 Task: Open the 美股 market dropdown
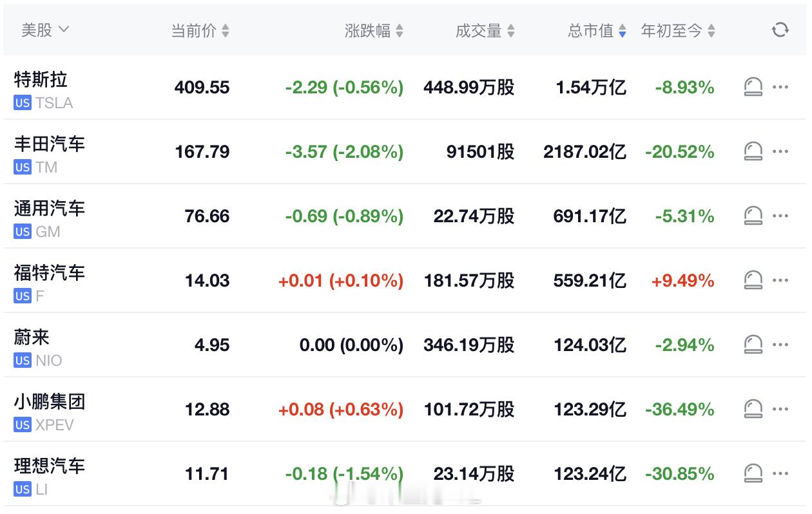[45, 30]
